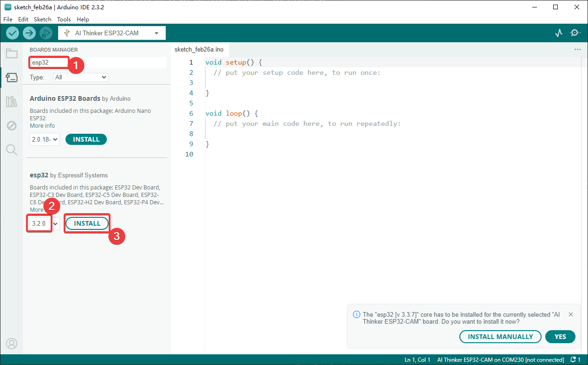Open the Search sidebar icon

click(12, 150)
